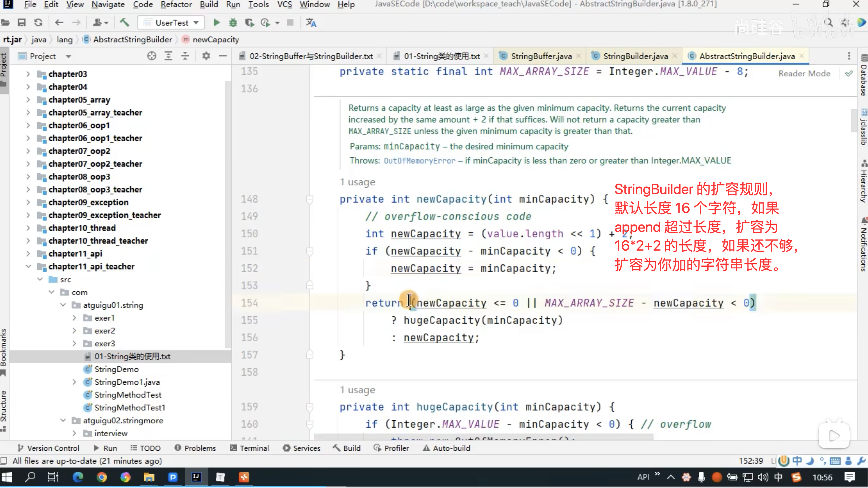Screen dimensions: 868x488
Task: Toggle fold marker at line 159
Action: 310,407
